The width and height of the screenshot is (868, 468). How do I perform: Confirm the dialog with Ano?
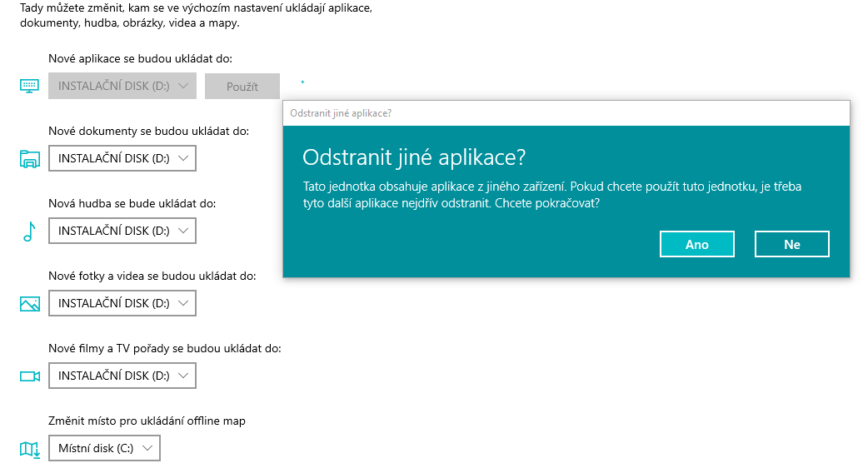coord(696,244)
